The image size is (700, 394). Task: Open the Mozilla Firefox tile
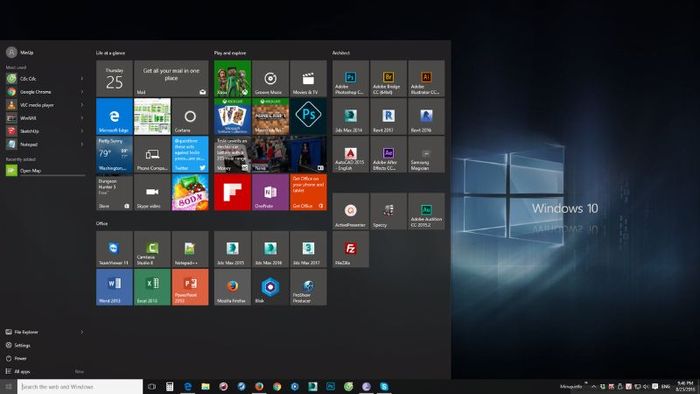[232, 287]
